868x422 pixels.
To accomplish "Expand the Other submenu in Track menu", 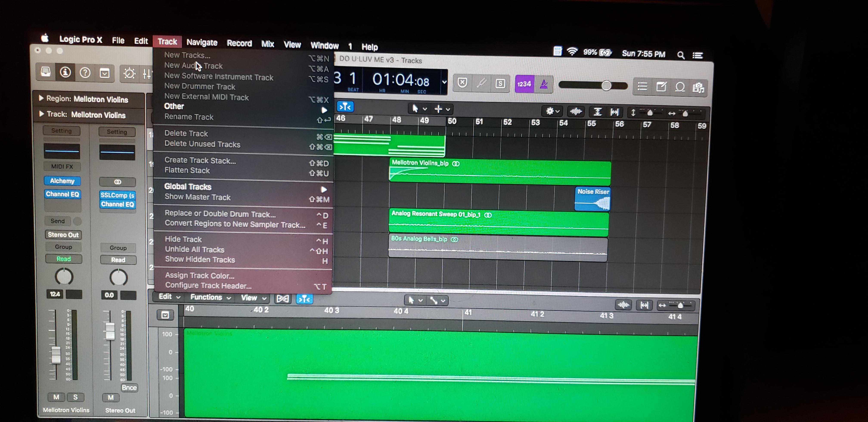I will click(202, 106).
